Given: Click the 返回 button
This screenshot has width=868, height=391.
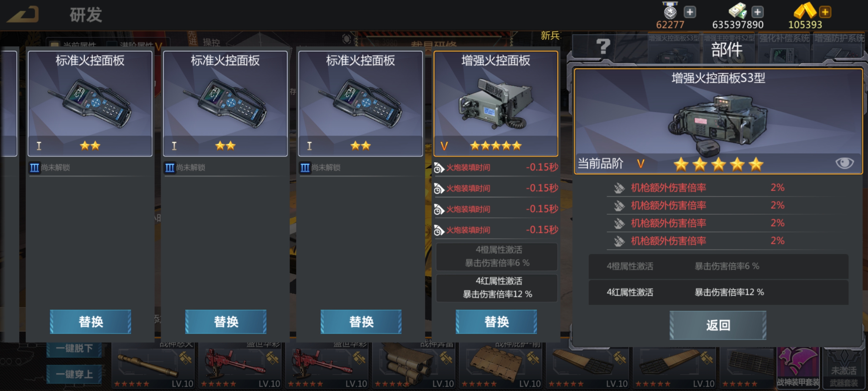Looking at the screenshot, I should click(718, 325).
